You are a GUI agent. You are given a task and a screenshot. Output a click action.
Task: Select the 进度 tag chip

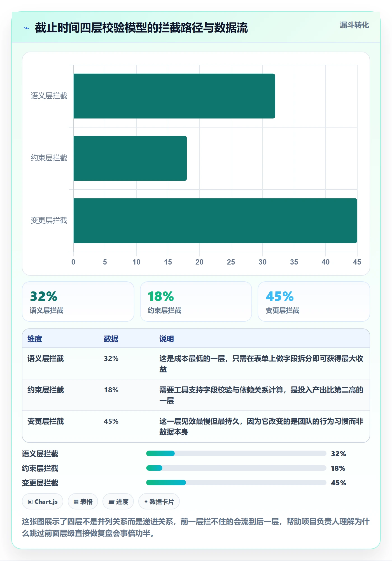click(118, 502)
